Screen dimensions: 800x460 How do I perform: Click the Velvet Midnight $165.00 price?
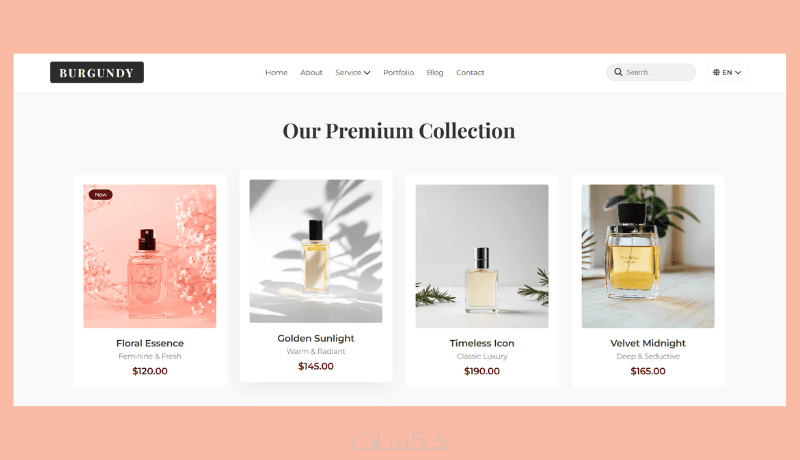coord(648,371)
